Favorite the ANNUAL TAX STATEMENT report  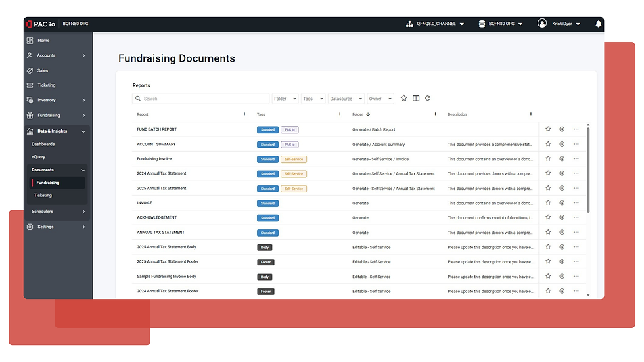click(x=548, y=233)
